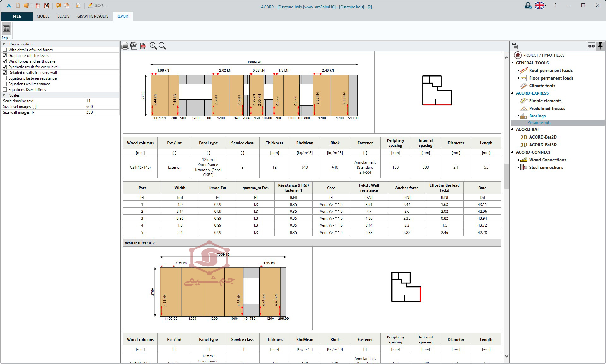Image resolution: width=606 pixels, height=364 pixels.
Task: Print the report with the printer icon
Action: tap(125, 46)
